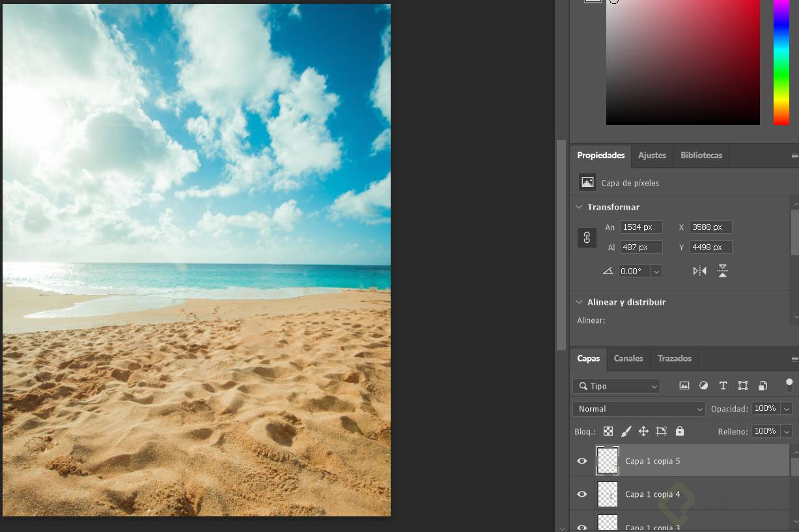The width and height of the screenshot is (799, 532).
Task: Filter layers by adjustment layer icon
Action: click(703, 385)
